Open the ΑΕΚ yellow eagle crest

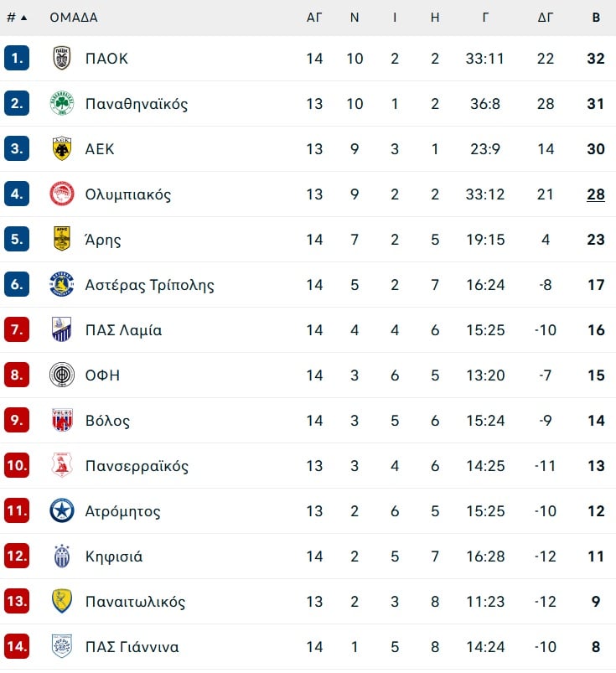(62, 148)
